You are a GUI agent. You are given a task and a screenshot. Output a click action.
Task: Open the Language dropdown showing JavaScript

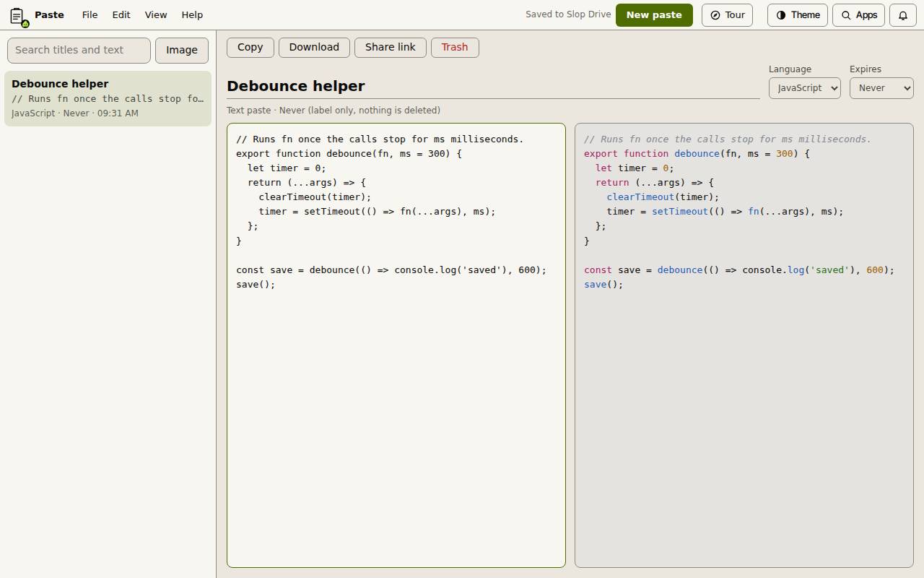click(804, 88)
